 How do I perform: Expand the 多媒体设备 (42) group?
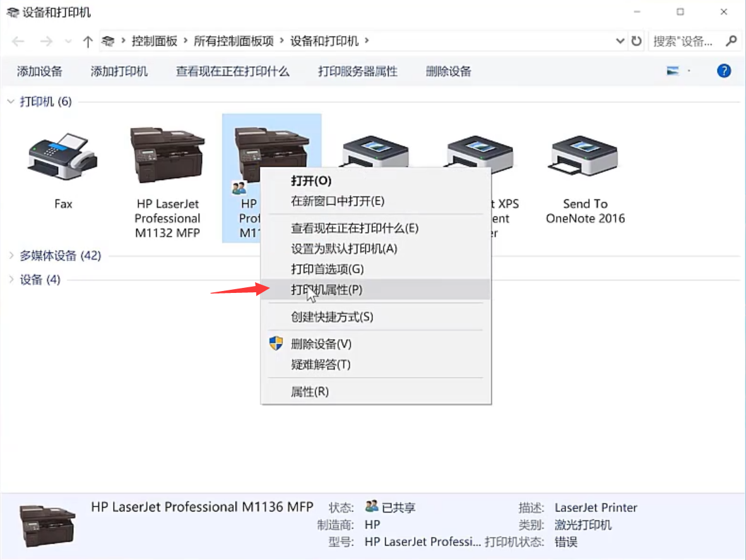click(11, 256)
